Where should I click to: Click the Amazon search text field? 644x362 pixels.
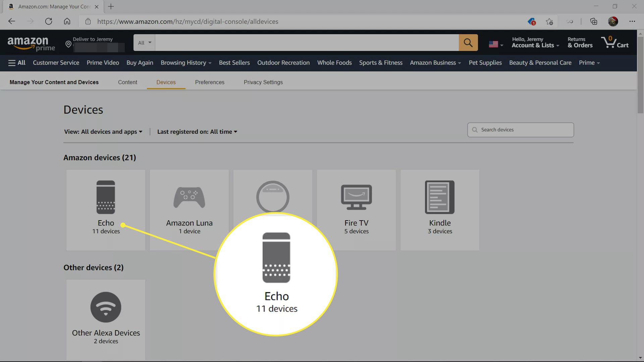pos(307,43)
